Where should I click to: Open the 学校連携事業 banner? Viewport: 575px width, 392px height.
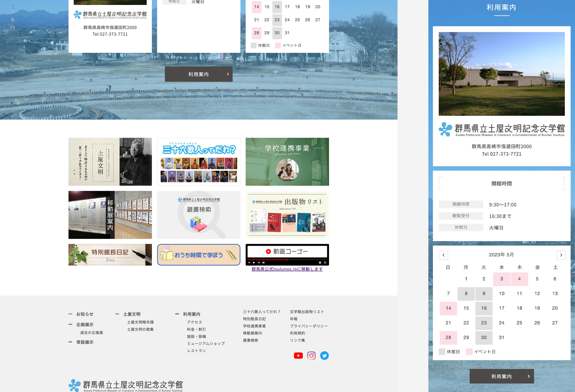(287, 162)
